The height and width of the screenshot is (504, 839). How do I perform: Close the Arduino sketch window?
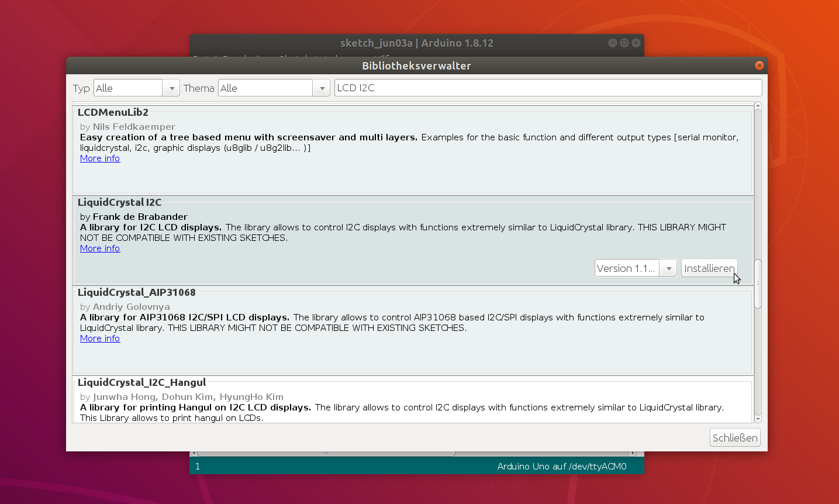point(636,43)
